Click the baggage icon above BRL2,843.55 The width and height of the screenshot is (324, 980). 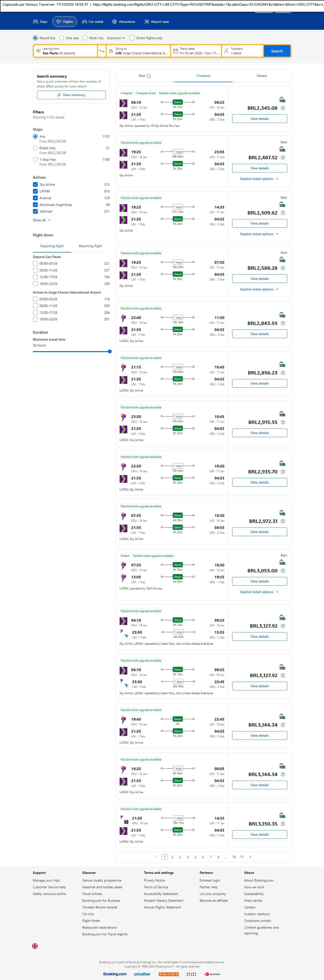pyautogui.click(x=282, y=315)
